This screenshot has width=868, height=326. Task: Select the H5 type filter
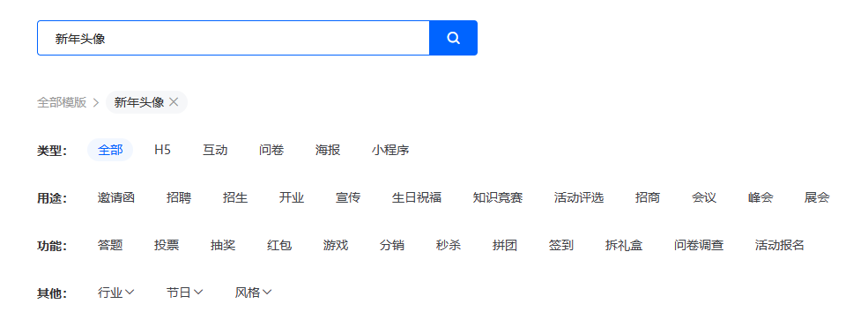tap(162, 150)
